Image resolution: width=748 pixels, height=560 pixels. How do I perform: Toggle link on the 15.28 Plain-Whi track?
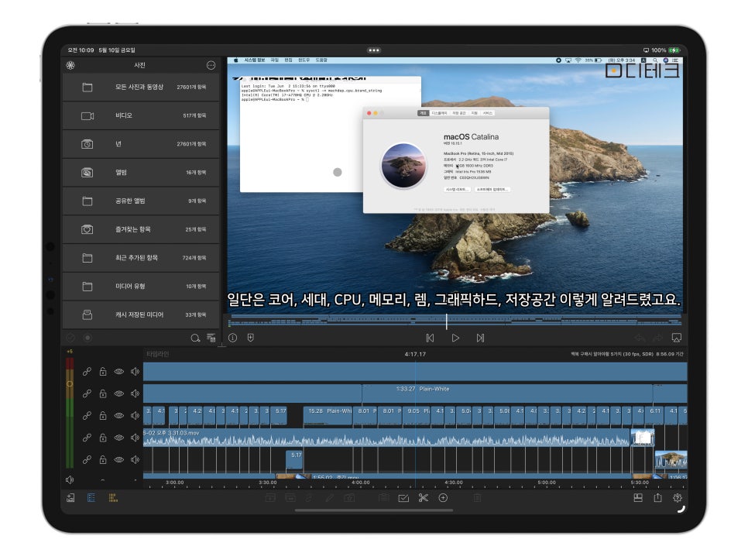tap(87, 415)
